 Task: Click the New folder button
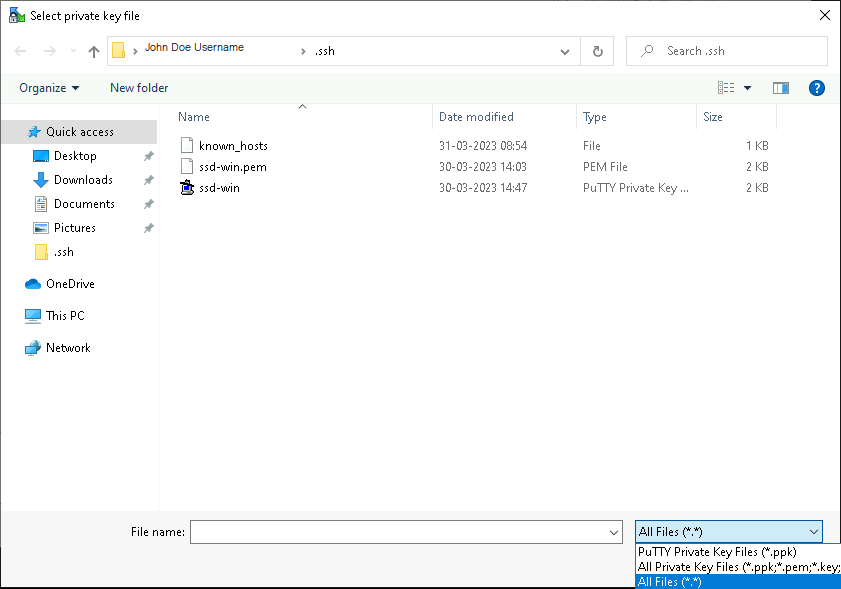138,88
